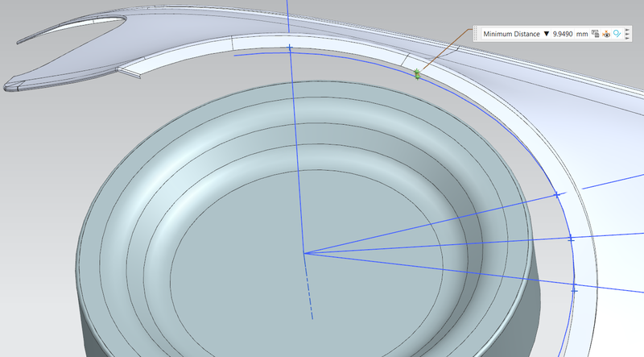This screenshot has width=644, height=357.
Task: Select the green measurement point on arc
Action: (417, 75)
